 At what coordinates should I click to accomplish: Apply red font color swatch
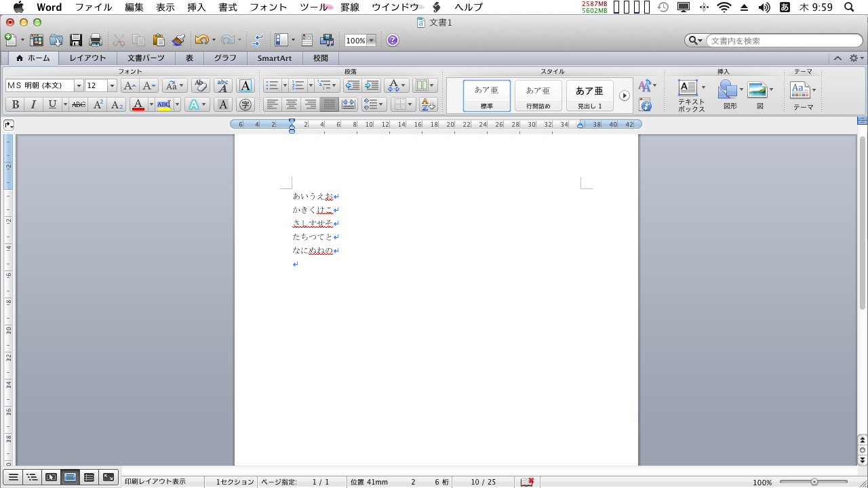coord(138,104)
